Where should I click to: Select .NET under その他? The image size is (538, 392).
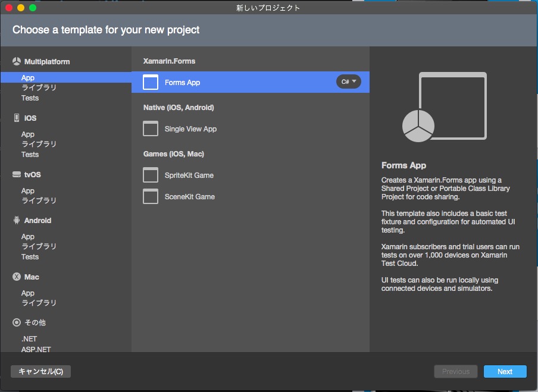[x=29, y=339]
